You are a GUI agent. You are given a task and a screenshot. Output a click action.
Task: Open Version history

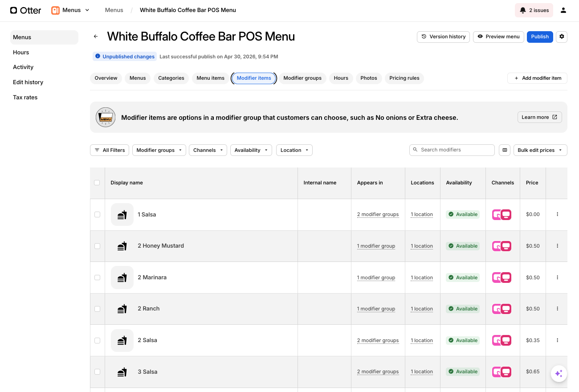444,37
